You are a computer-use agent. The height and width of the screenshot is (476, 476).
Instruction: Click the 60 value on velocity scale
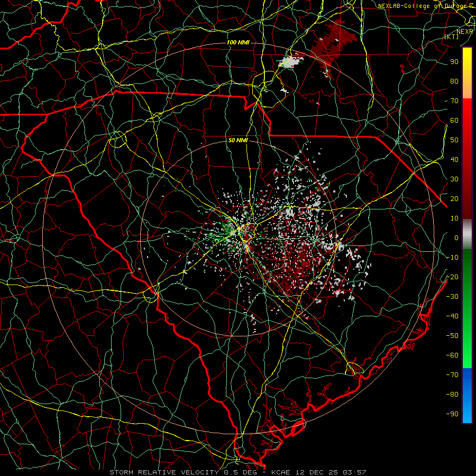[x=454, y=121]
